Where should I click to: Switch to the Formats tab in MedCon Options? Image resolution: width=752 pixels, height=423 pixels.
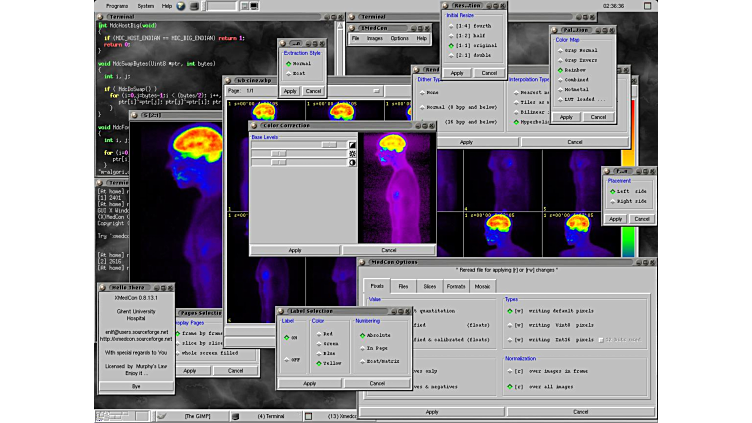pyautogui.click(x=455, y=286)
